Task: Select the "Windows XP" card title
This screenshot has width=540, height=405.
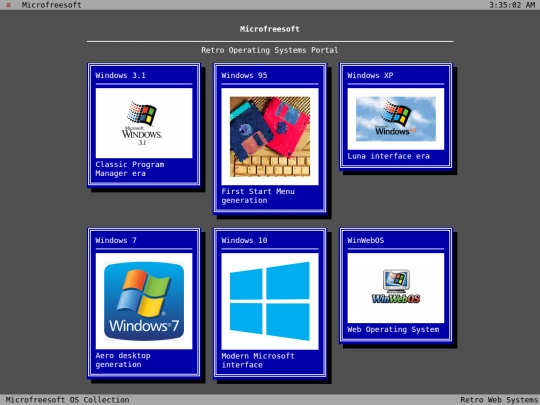Action: click(x=370, y=75)
